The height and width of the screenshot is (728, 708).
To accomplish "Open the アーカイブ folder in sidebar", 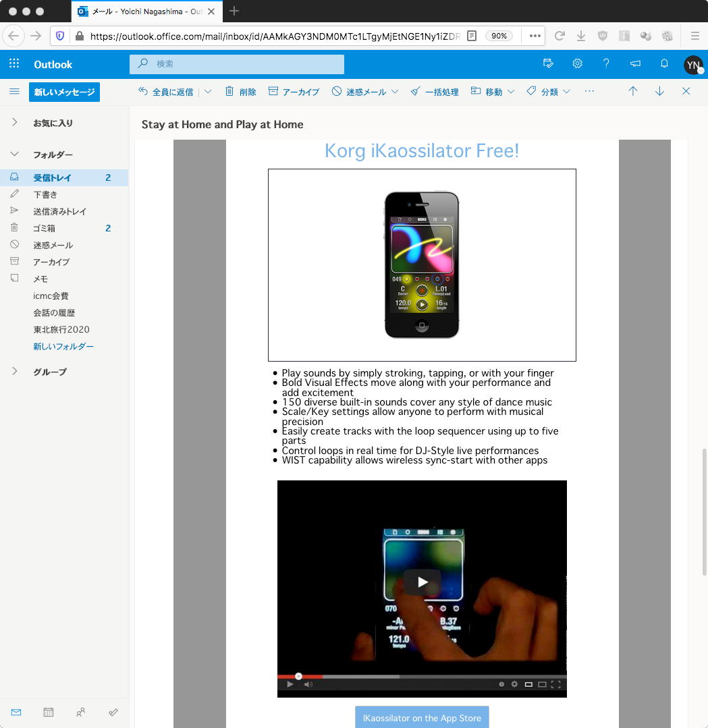I will coord(64,262).
